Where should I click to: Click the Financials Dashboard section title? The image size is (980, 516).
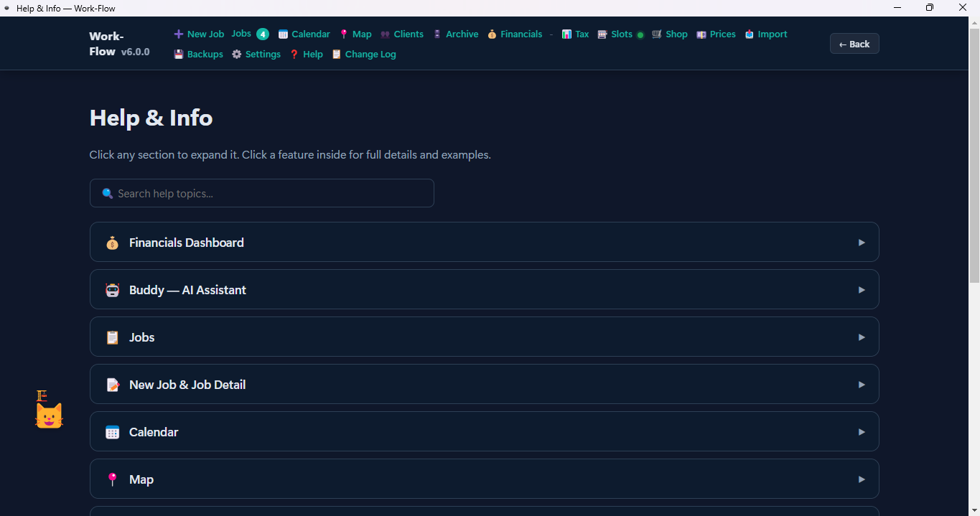pyautogui.click(x=187, y=243)
